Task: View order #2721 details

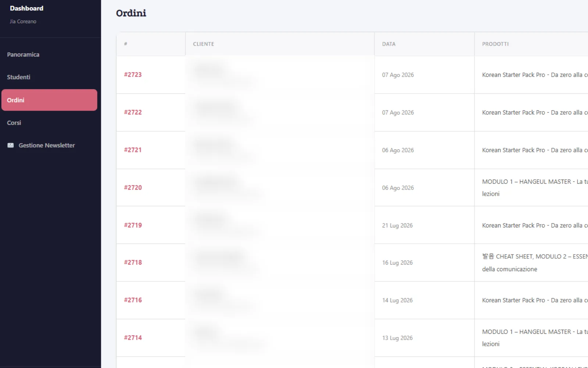Action: pyautogui.click(x=133, y=150)
